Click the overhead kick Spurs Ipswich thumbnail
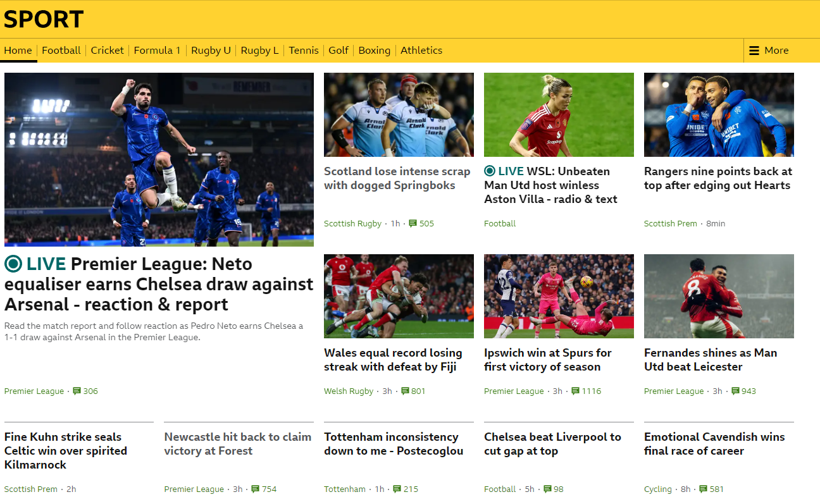Image resolution: width=820 pixels, height=504 pixels. click(x=559, y=296)
